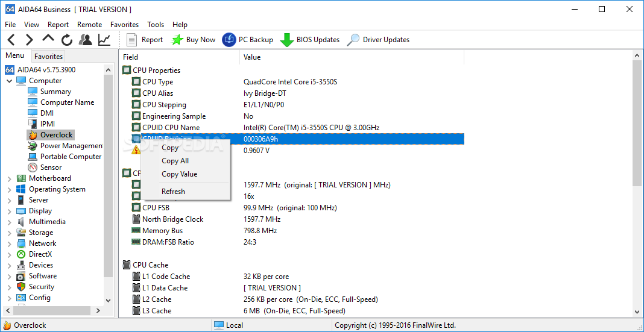This screenshot has width=644, height=332.
Task: Select the Summary item icon in tree
Action: [33, 92]
